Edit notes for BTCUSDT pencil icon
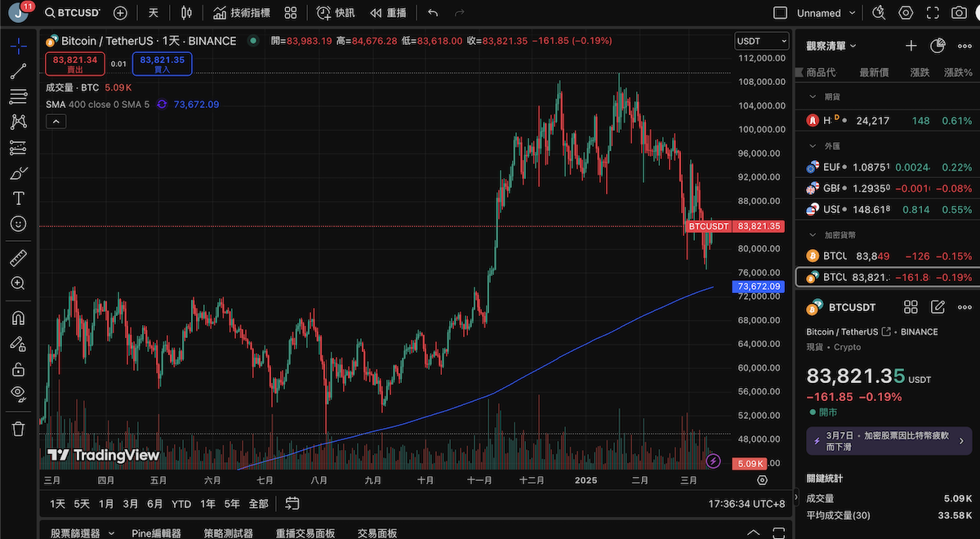980x539 pixels. pos(938,307)
